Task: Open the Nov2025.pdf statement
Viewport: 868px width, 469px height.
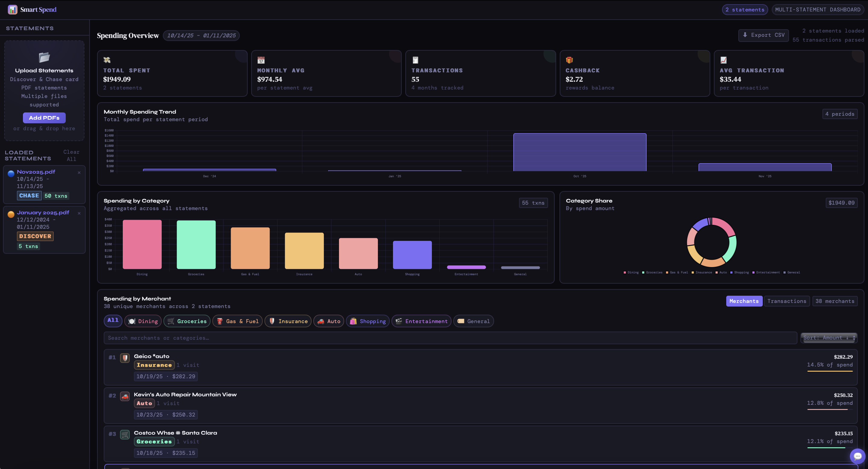Action: 36,172
